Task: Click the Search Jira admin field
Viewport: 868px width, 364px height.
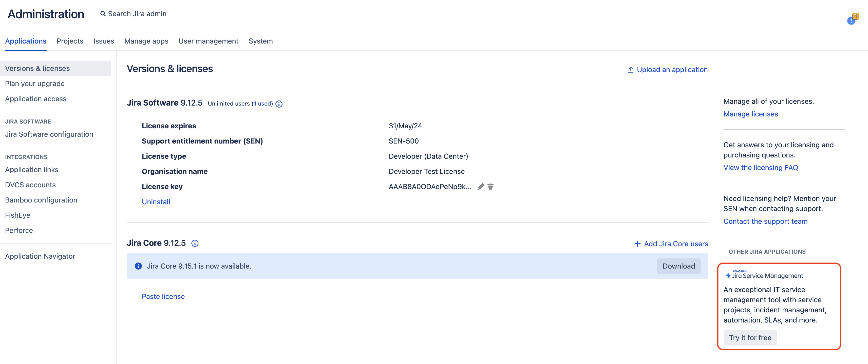Action: [137, 14]
